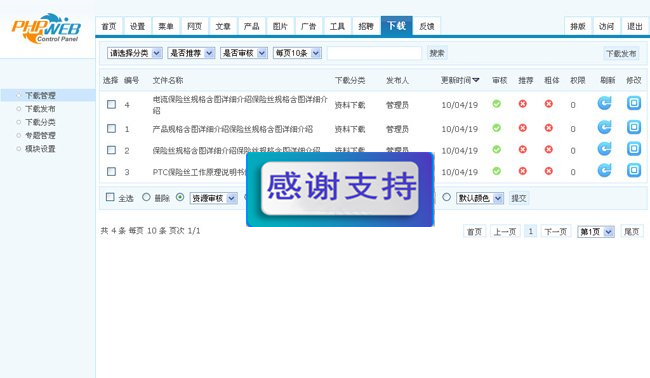Switch to the 首页 top tab
The image size is (650, 378).
(x=109, y=26)
